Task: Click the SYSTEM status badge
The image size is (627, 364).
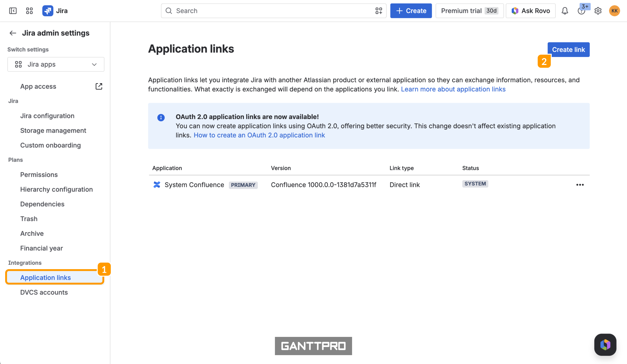Action: [x=475, y=184]
